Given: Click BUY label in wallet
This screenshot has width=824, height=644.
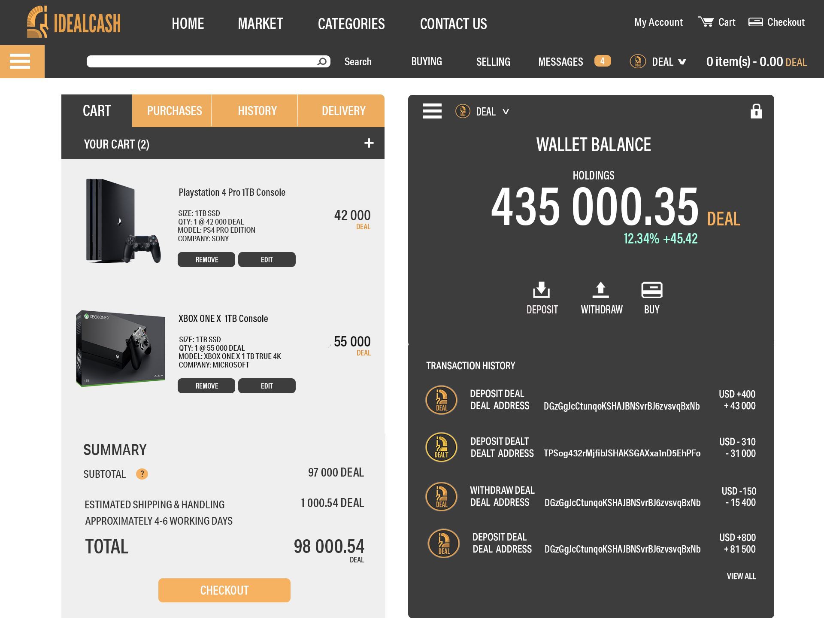Looking at the screenshot, I should [652, 310].
